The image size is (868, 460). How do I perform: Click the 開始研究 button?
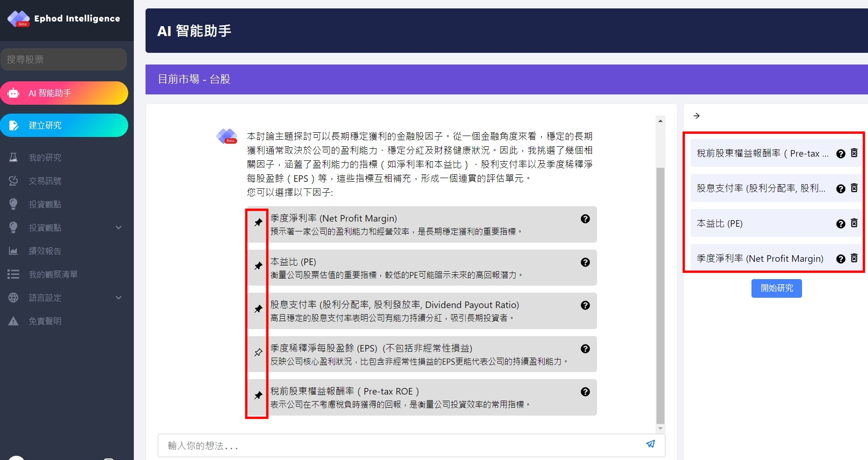776,288
